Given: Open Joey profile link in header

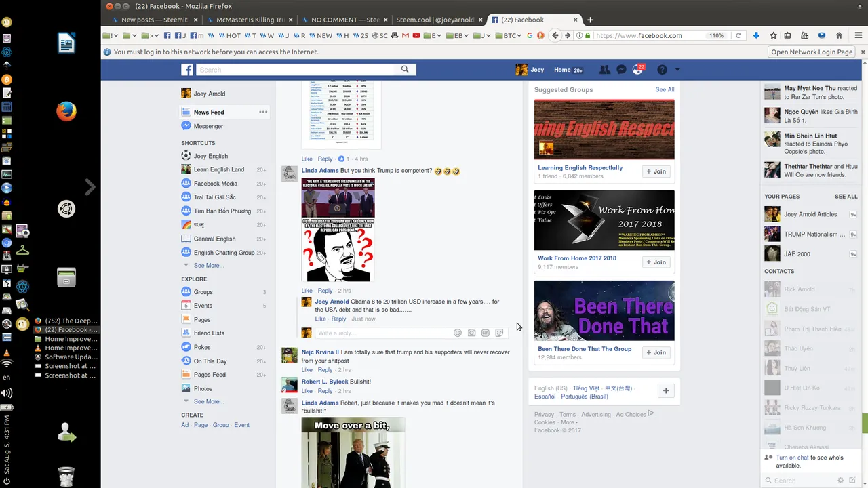Looking at the screenshot, I should (530, 69).
